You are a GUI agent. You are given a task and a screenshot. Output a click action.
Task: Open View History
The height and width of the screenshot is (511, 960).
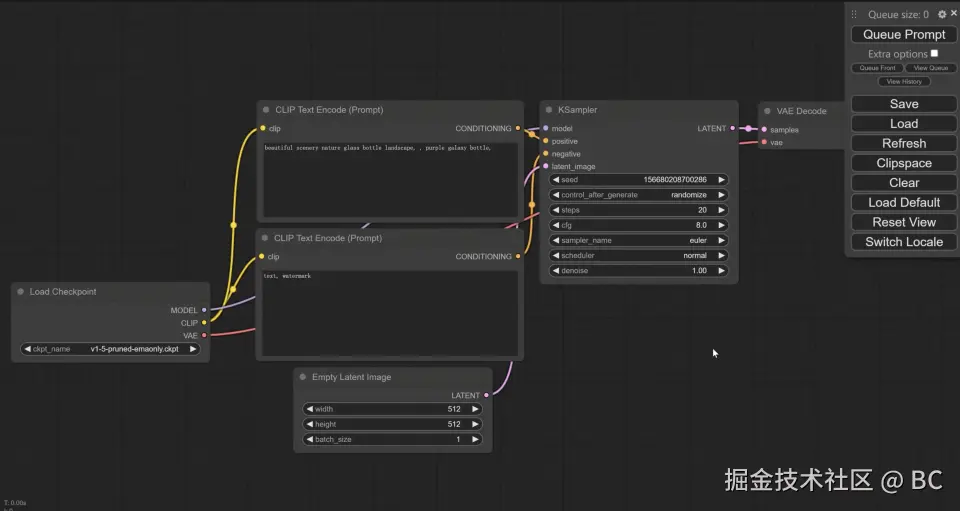point(904,81)
